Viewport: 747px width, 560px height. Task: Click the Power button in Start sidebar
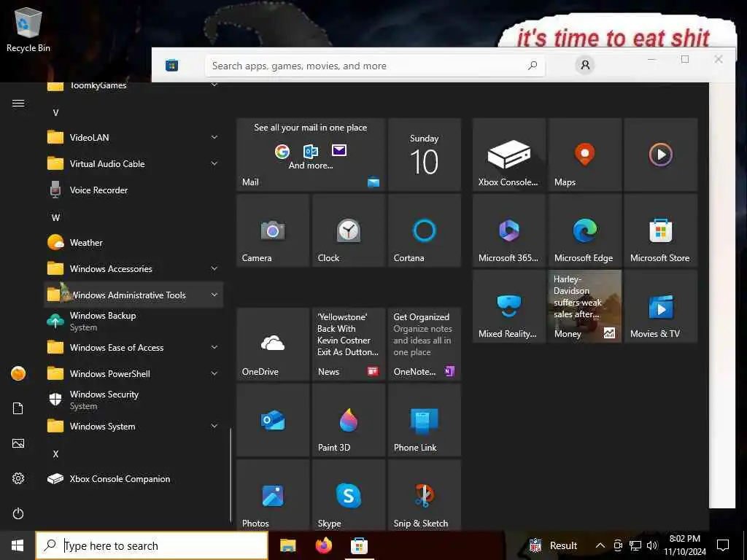[18, 513]
